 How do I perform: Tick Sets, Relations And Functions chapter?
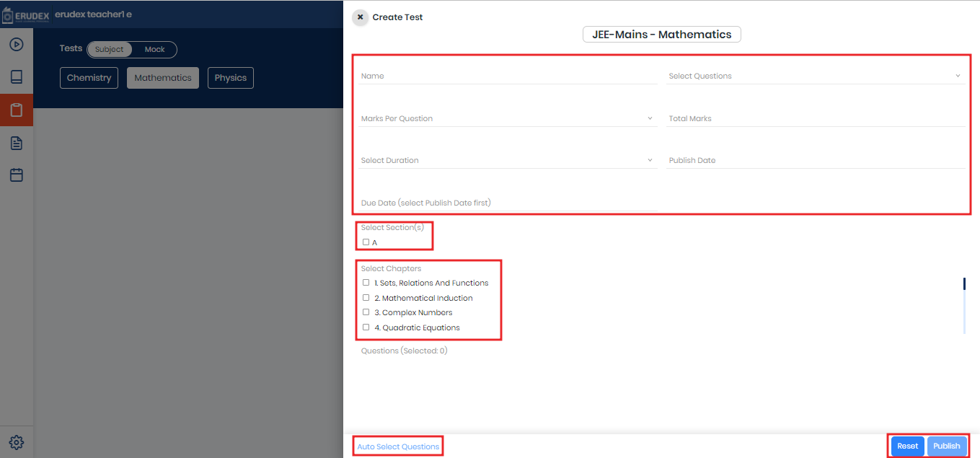[366, 283]
